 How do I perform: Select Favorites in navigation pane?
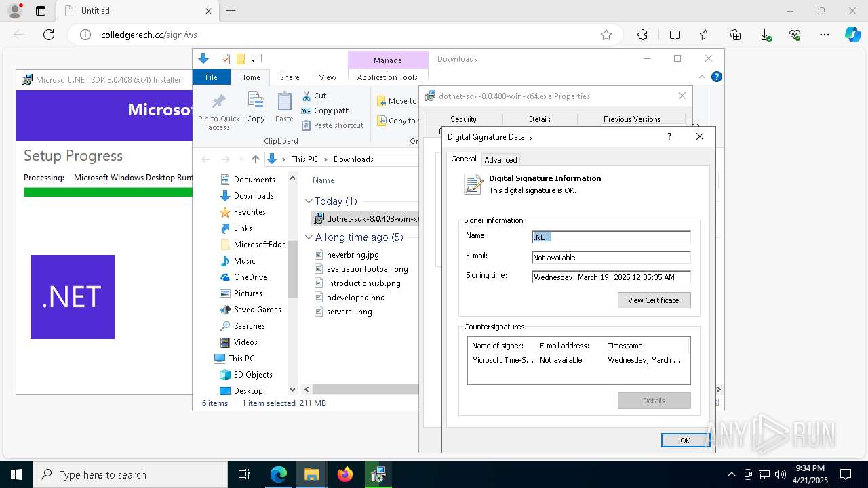pyautogui.click(x=250, y=212)
